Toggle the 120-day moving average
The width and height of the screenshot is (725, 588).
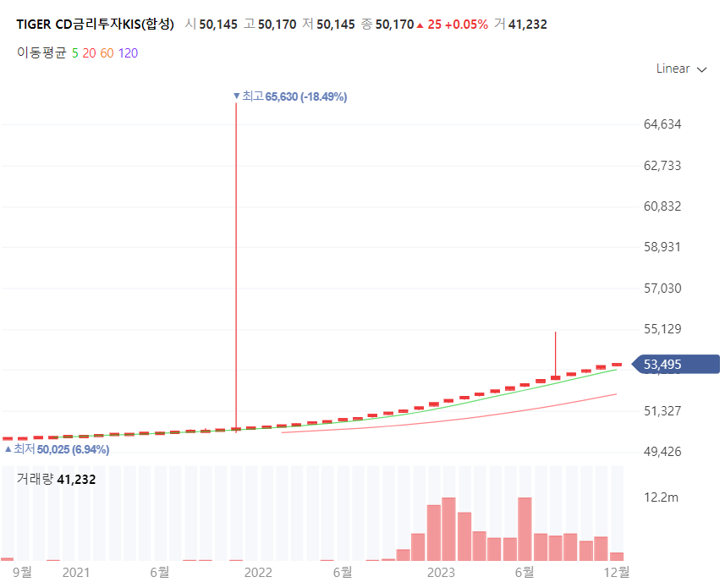pos(128,53)
